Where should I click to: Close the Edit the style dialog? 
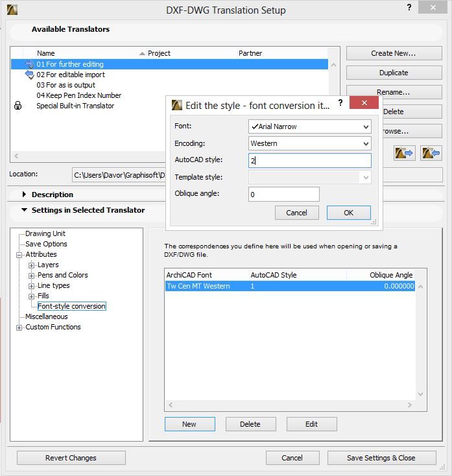coord(364,102)
